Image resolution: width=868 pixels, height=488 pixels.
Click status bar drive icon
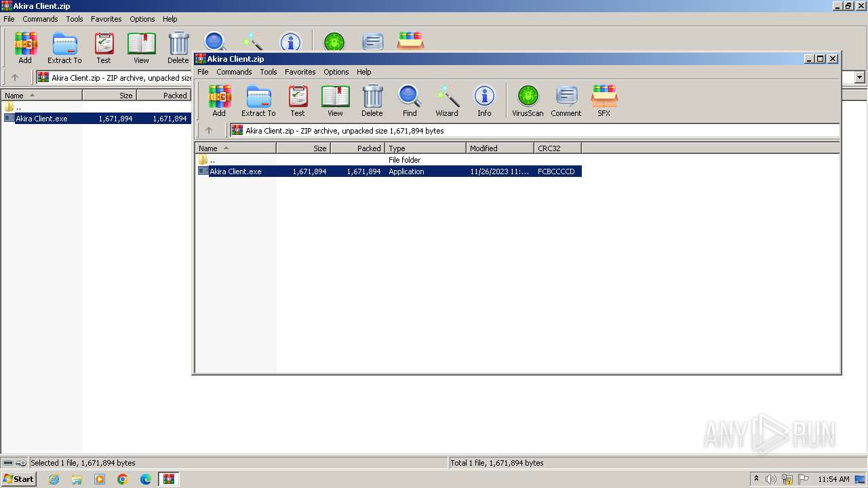7,463
